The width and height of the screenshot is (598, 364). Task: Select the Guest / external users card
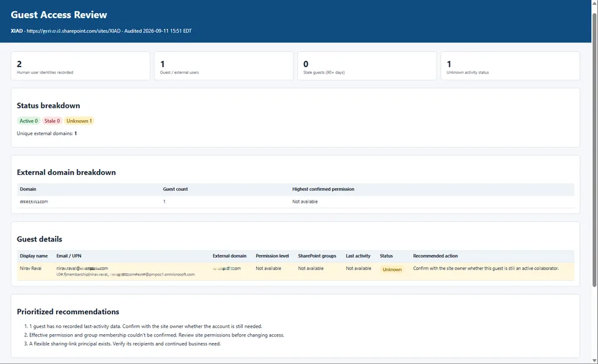(224, 66)
